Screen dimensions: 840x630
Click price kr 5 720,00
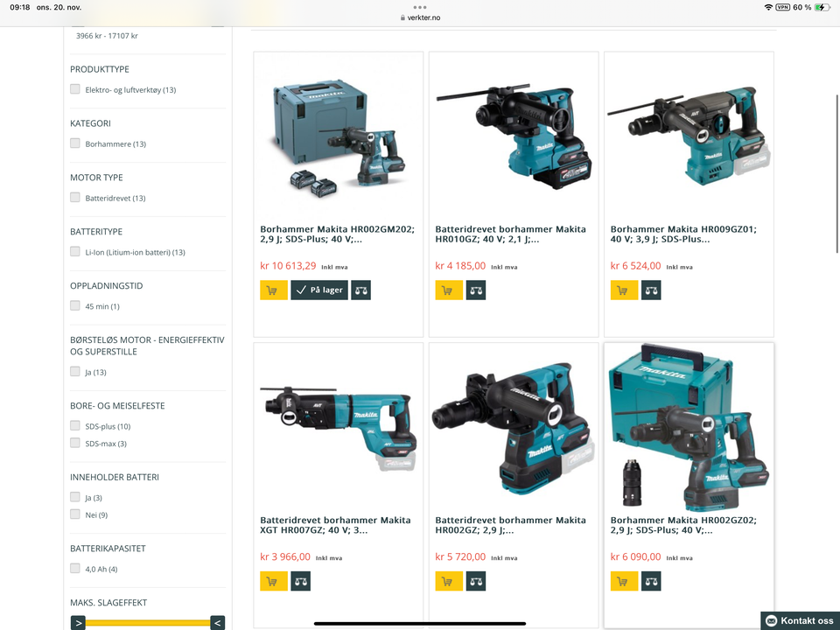pyautogui.click(x=460, y=556)
